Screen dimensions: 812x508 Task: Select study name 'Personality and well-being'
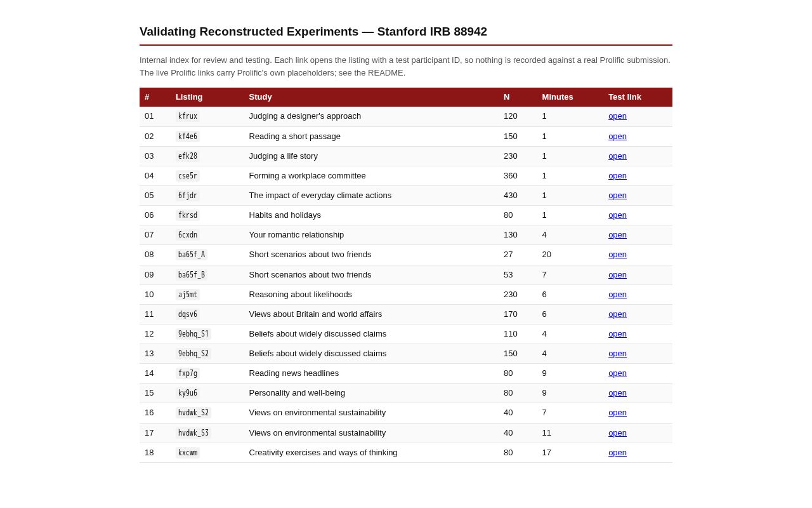(x=297, y=393)
